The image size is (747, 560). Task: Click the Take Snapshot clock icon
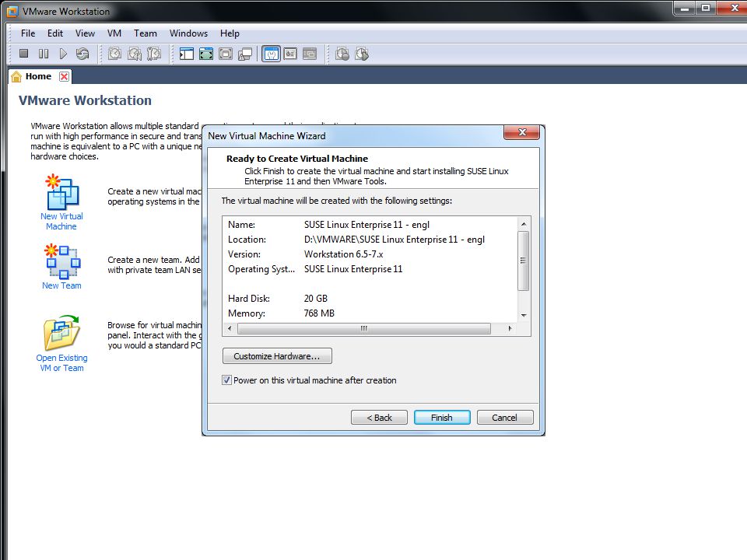coord(114,54)
